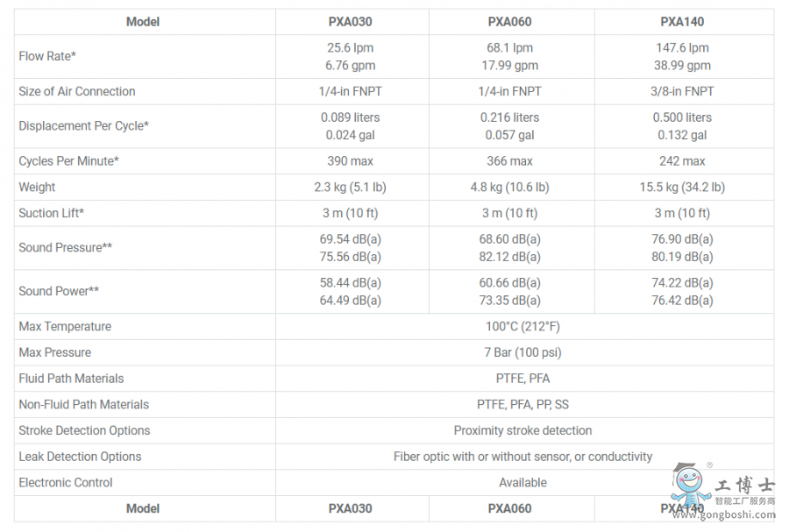789x532 pixels.
Task: Select the PXA060 column header at the top
Action: pos(509,22)
